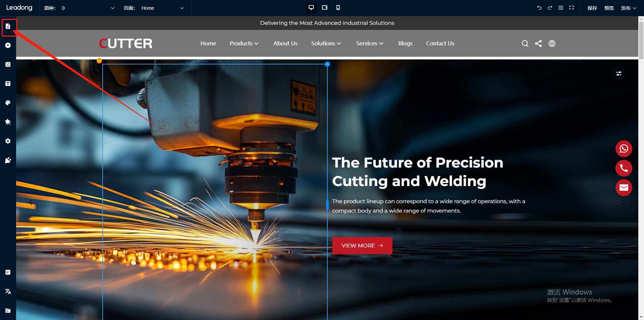Toggle the grid guides display icon
This screenshot has width=644, height=320.
pos(561,8)
